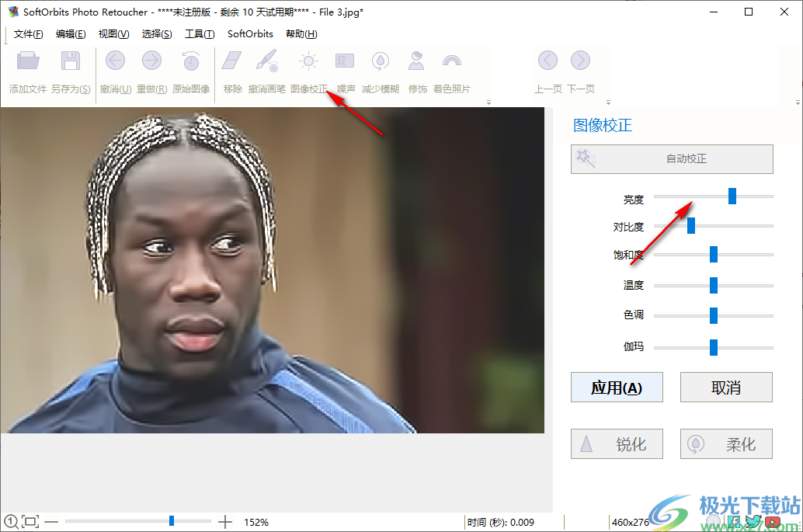
Task: Open the 噪声 noise reduction tool
Action: [x=344, y=70]
